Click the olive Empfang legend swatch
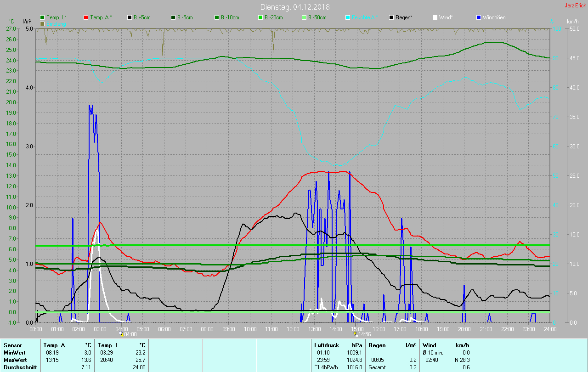Viewport: 588px width, 372px height. point(43,23)
